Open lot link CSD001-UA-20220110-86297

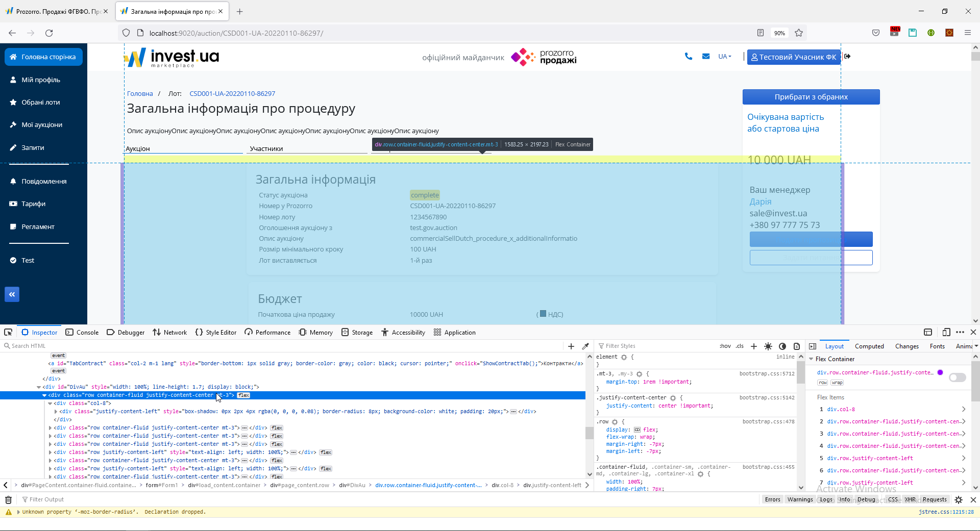click(x=232, y=94)
